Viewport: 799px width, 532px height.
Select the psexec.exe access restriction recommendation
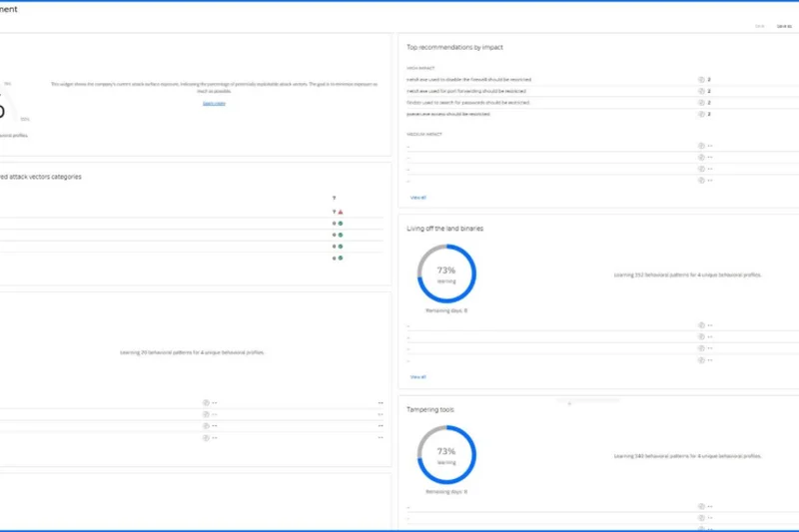458,114
